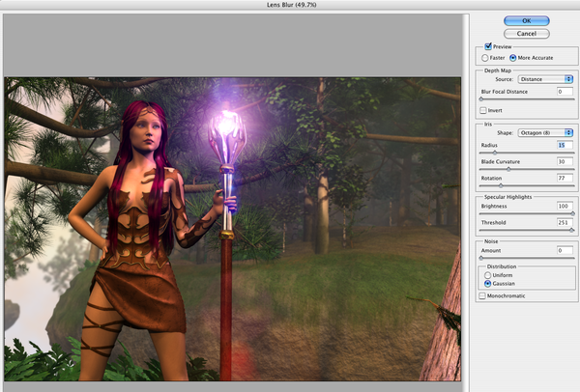Click the Threshold value field
The width and height of the screenshot is (580, 392).
(x=565, y=222)
